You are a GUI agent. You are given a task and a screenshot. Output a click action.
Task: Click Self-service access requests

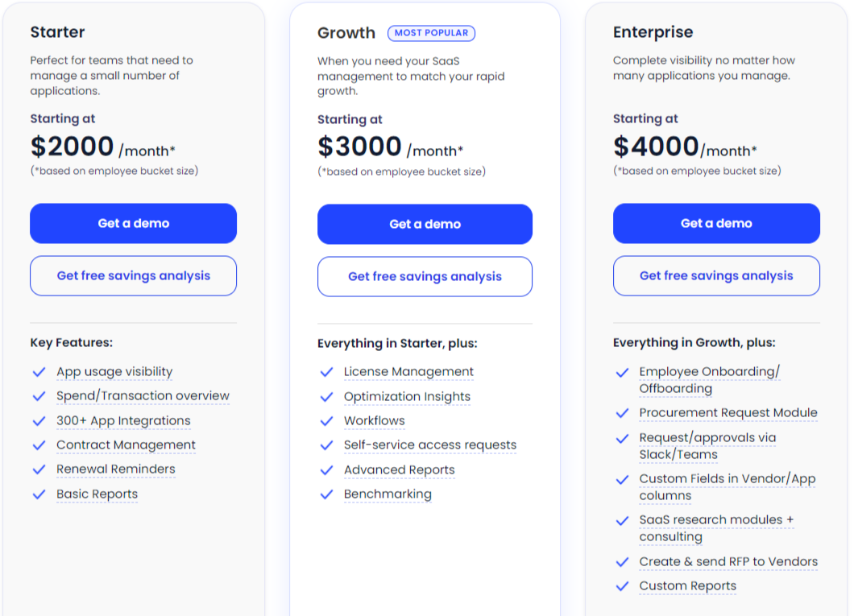[x=430, y=444]
